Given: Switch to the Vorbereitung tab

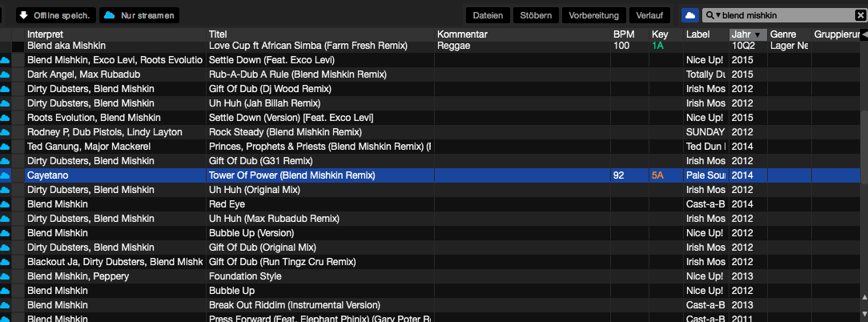Looking at the screenshot, I should click(x=595, y=15).
